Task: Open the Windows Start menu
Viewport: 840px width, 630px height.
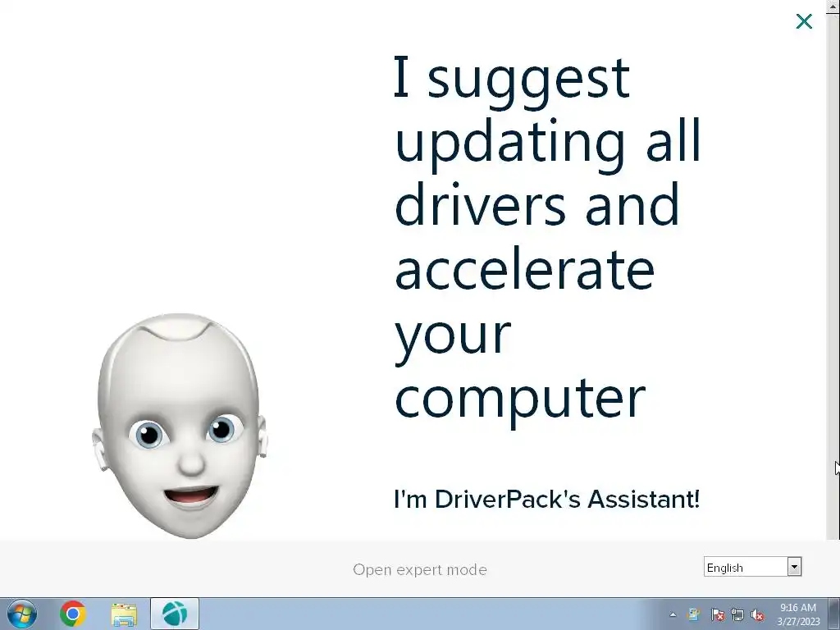Action: [22, 614]
